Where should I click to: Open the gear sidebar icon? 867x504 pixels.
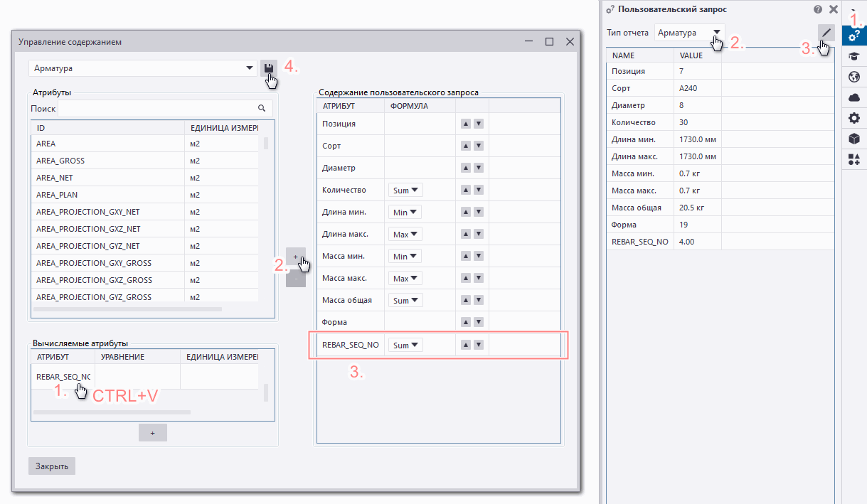[x=854, y=118]
